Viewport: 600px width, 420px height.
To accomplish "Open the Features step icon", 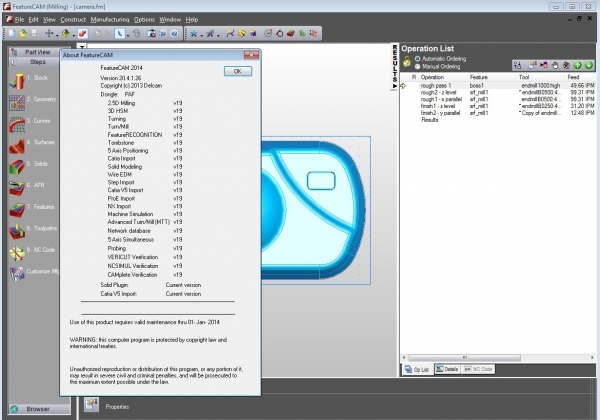I will click(x=16, y=210).
